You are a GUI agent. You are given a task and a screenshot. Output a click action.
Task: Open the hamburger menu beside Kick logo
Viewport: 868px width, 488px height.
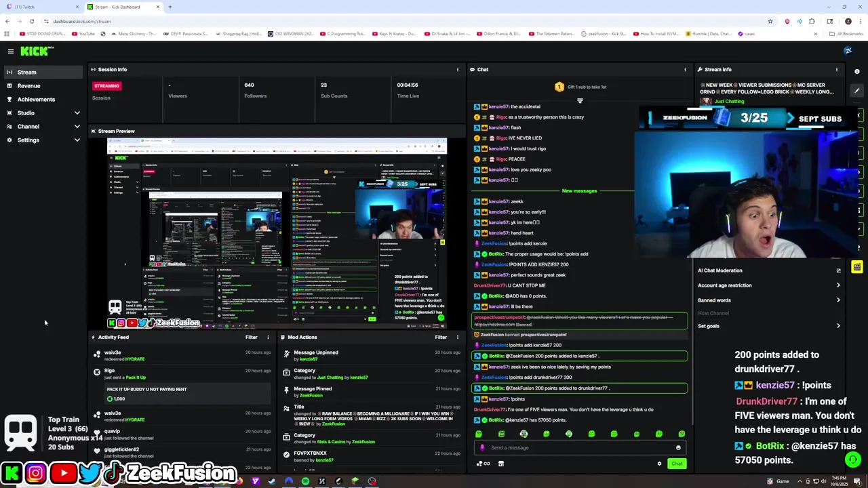[x=10, y=51]
